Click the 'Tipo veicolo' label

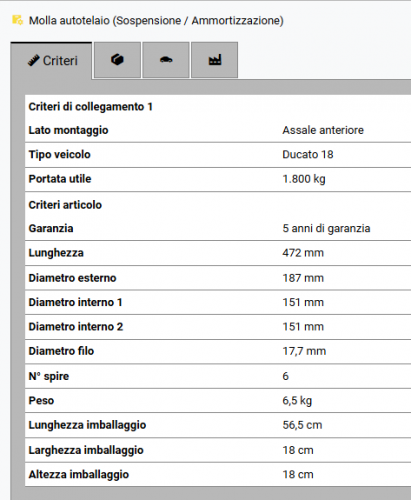[59, 155]
